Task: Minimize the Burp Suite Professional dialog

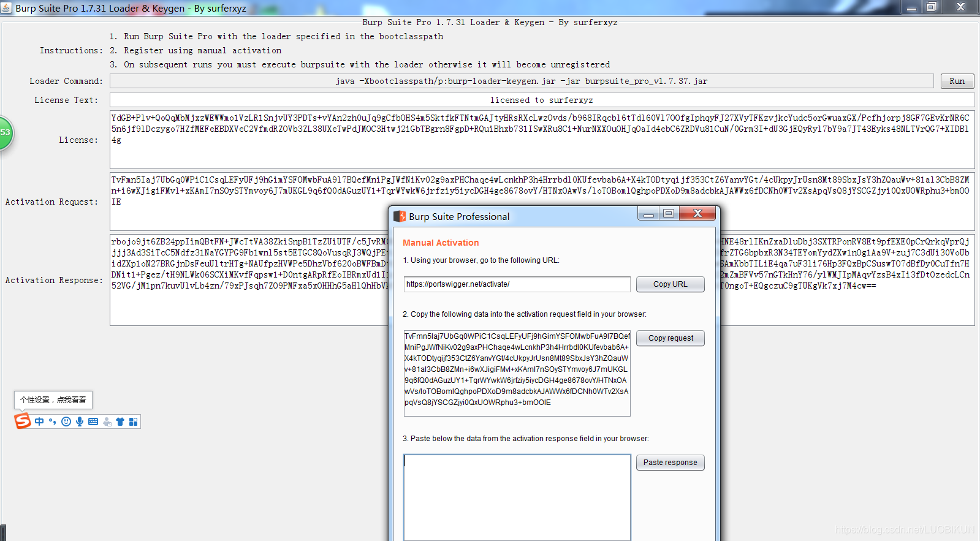Action: point(648,213)
